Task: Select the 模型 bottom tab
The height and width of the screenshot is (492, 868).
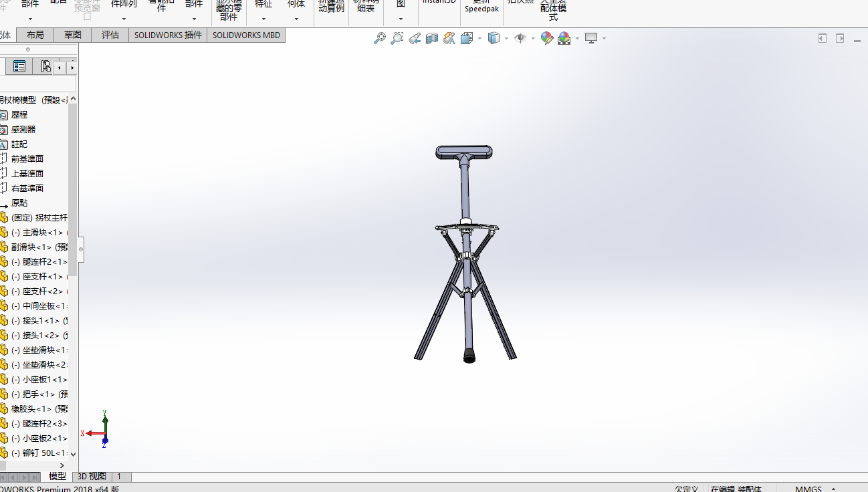Action: point(58,477)
